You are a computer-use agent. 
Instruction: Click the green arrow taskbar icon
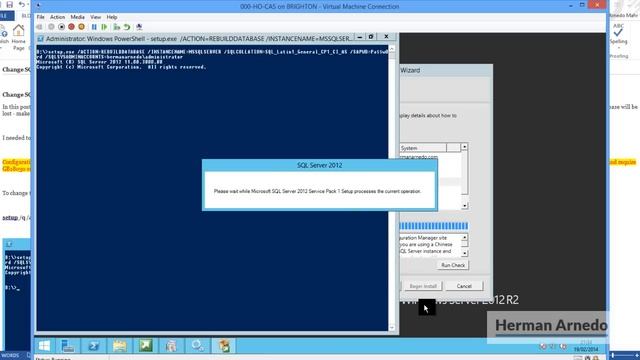146,346
